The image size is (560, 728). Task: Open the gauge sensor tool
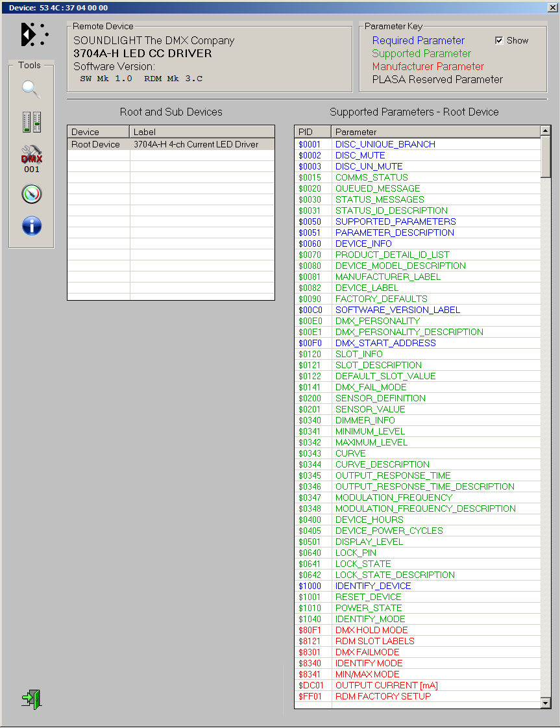(31, 194)
